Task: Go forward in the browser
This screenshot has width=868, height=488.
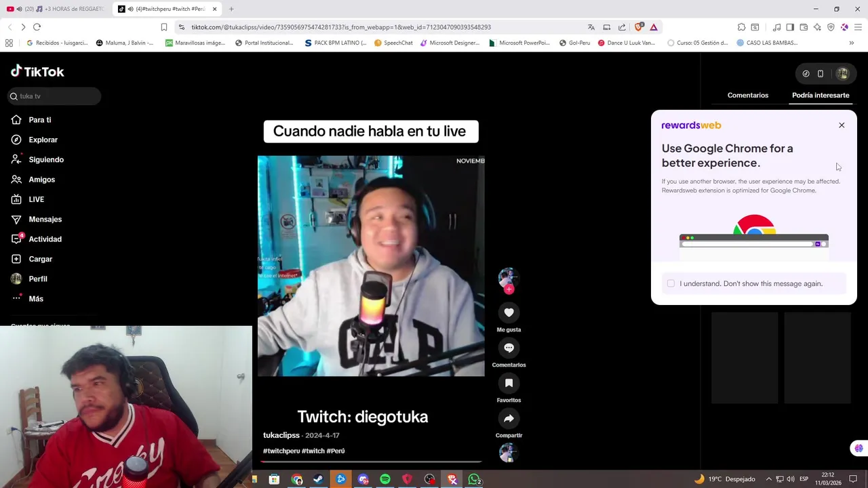Action: click(x=23, y=27)
